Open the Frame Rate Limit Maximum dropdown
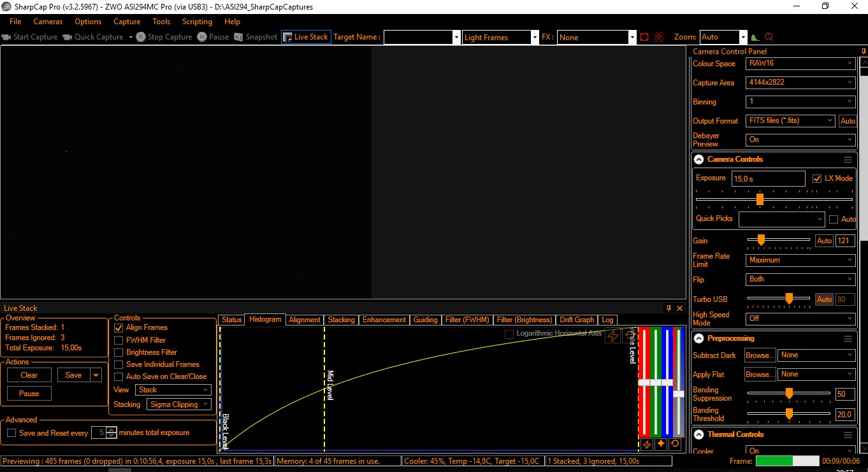868x472 pixels. 800,260
